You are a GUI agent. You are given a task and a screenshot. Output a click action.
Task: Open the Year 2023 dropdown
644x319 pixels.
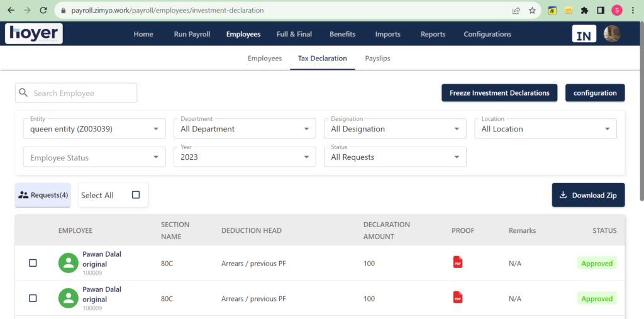click(245, 157)
